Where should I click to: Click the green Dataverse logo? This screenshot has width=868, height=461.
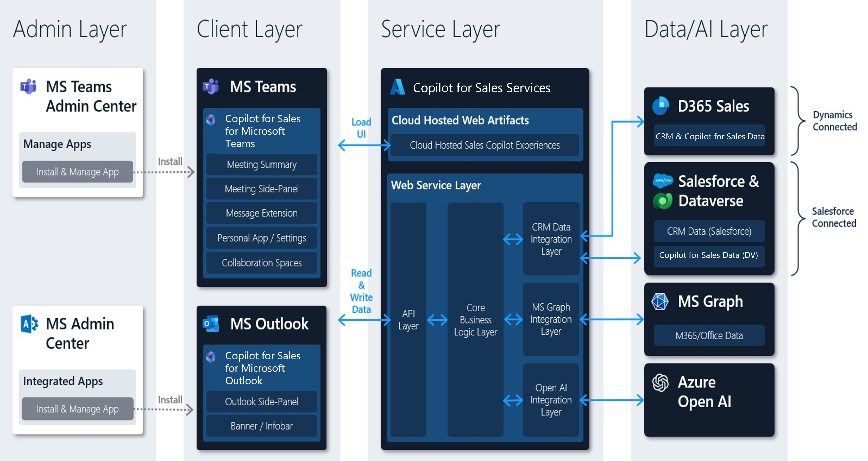click(x=663, y=201)
